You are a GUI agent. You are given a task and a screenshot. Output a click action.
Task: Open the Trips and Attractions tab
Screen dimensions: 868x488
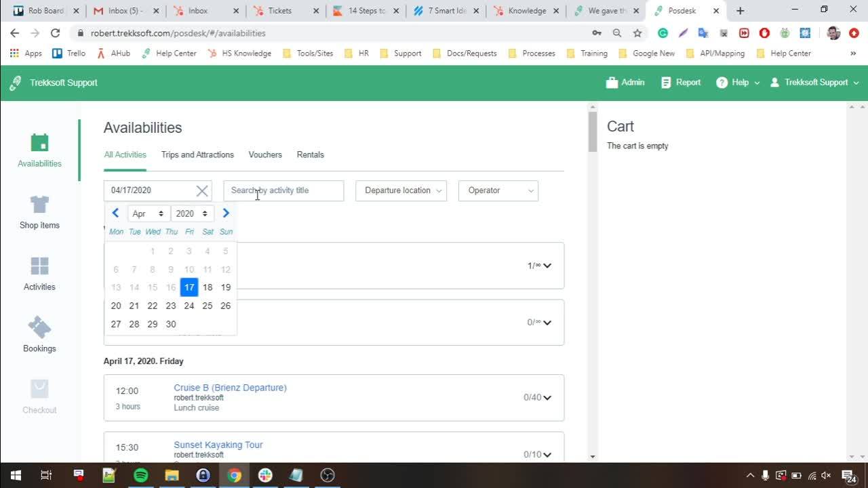point(197,155)
